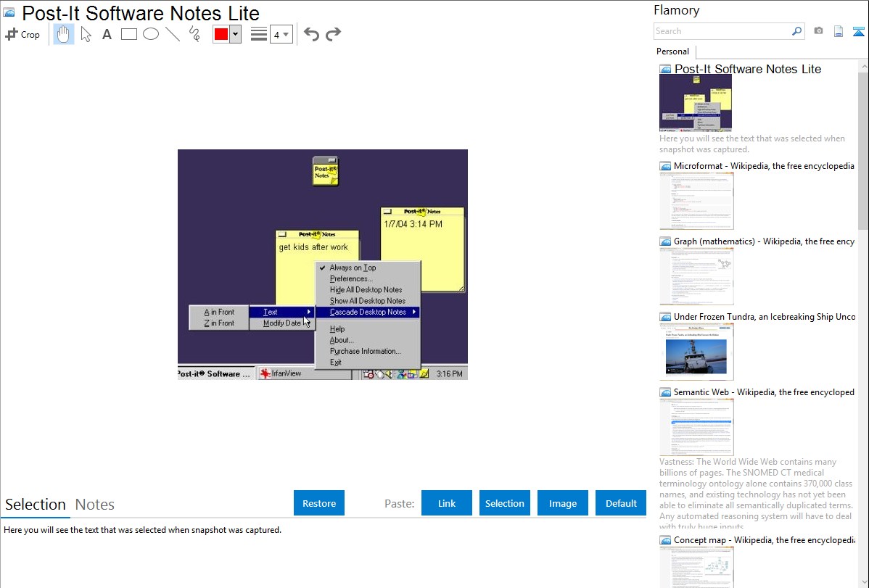Click the snapshot list scroll-up arrow
The height and width of the screenshot is (588, 869).
863,66
